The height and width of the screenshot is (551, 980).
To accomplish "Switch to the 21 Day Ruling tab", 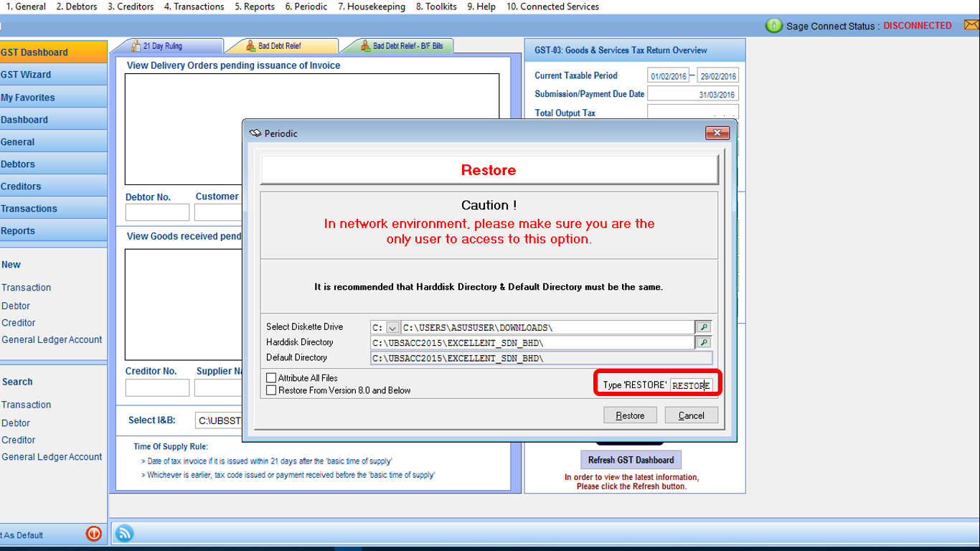I will click(169, 46).
